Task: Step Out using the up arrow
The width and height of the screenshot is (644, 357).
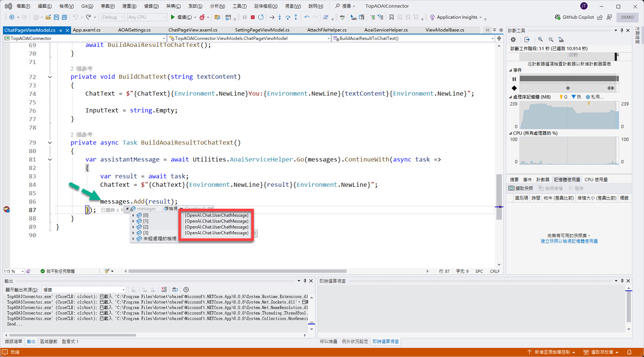Action: coord(296,17)
